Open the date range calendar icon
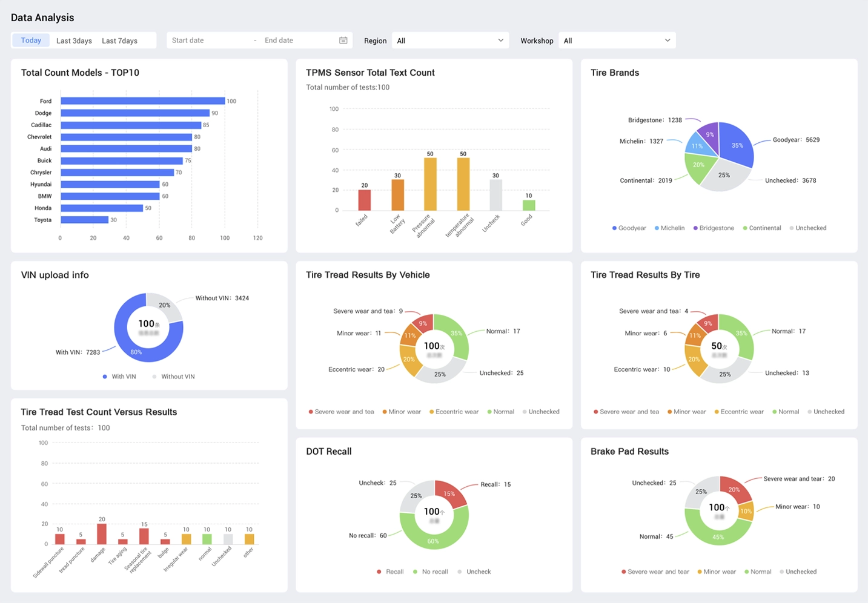 [343, 41]
